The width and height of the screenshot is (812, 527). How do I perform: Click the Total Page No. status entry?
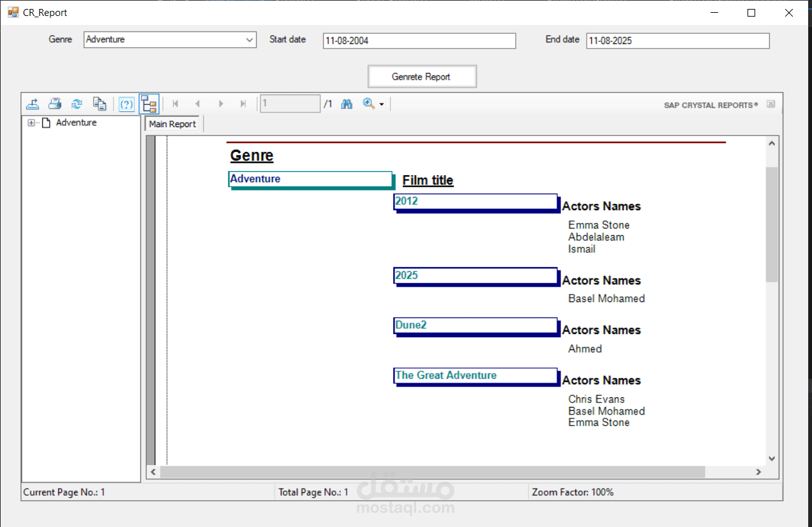click(313, 493)
